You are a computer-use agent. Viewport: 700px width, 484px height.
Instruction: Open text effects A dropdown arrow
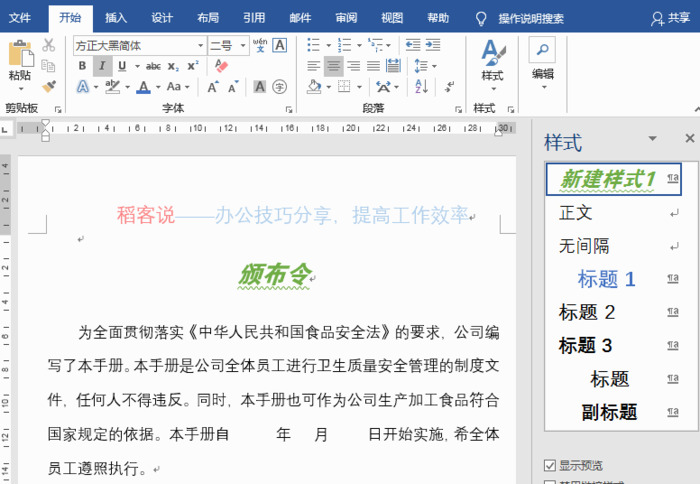click(96, 87)
